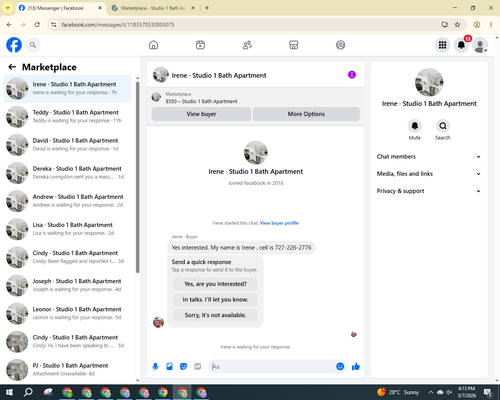
Task: Attach a photo file icon
Action: point(170,367)
